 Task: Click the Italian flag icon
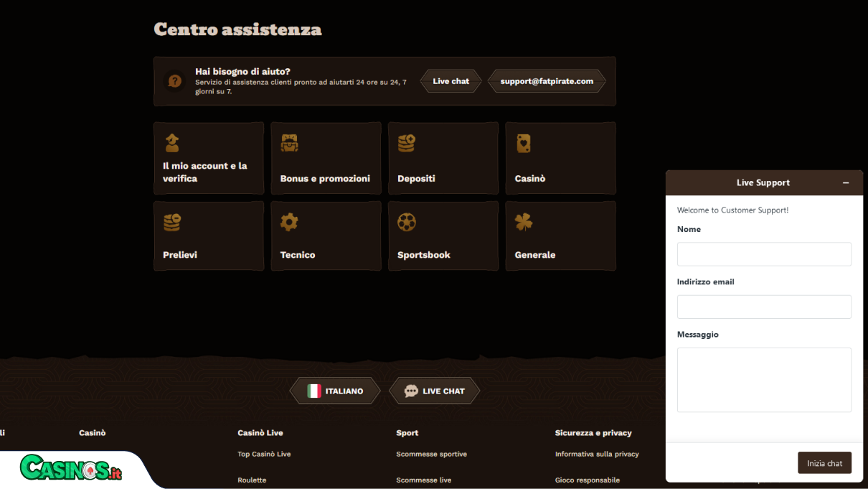click(x=314, y=391)
